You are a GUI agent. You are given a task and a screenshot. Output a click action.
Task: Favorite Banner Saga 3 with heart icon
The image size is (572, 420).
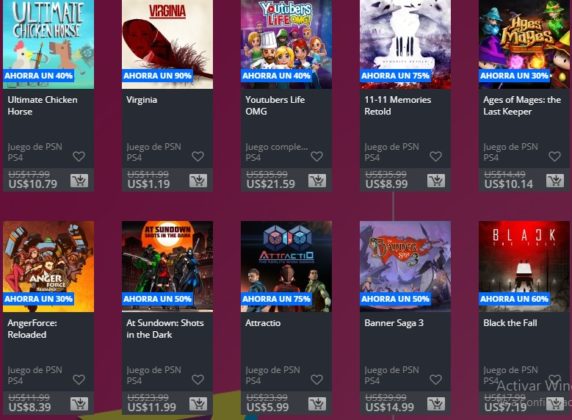[x=436, y=380]
